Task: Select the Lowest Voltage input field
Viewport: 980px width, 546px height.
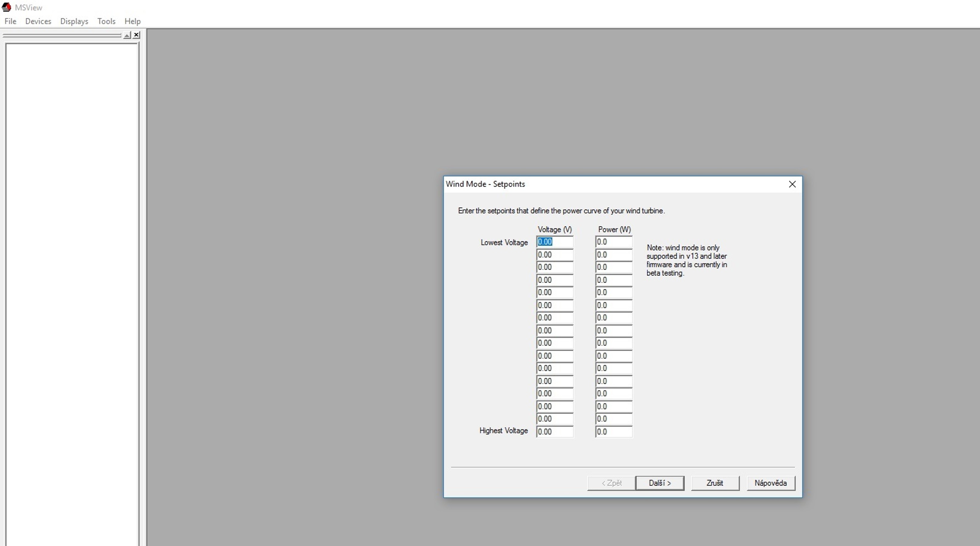Action: (x=554, y=242)
